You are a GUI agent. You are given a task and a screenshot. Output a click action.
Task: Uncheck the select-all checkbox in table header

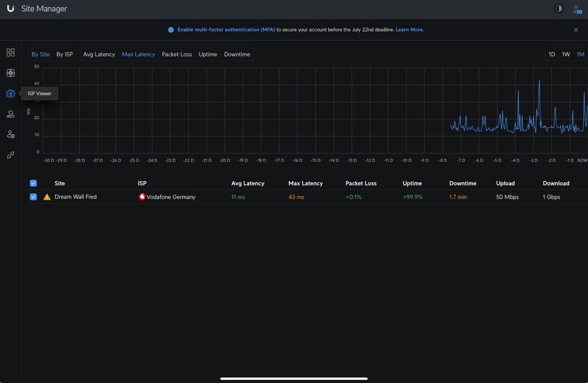tap(34, 184)
